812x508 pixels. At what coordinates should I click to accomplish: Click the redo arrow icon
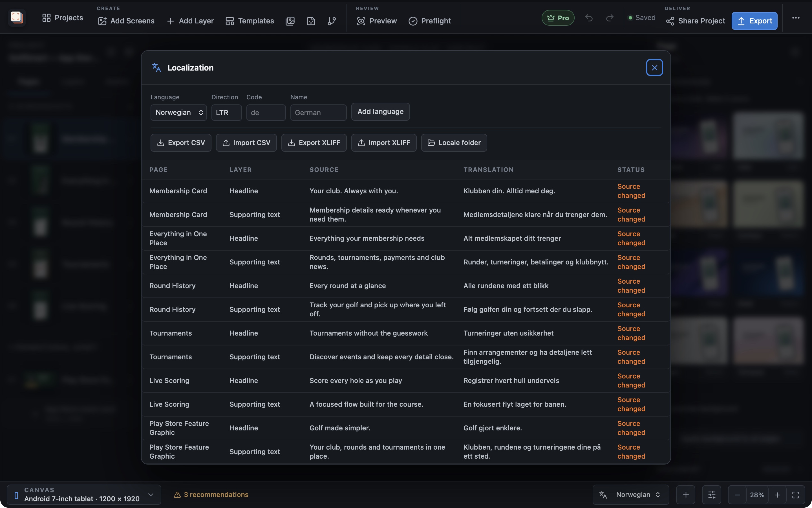610,18
